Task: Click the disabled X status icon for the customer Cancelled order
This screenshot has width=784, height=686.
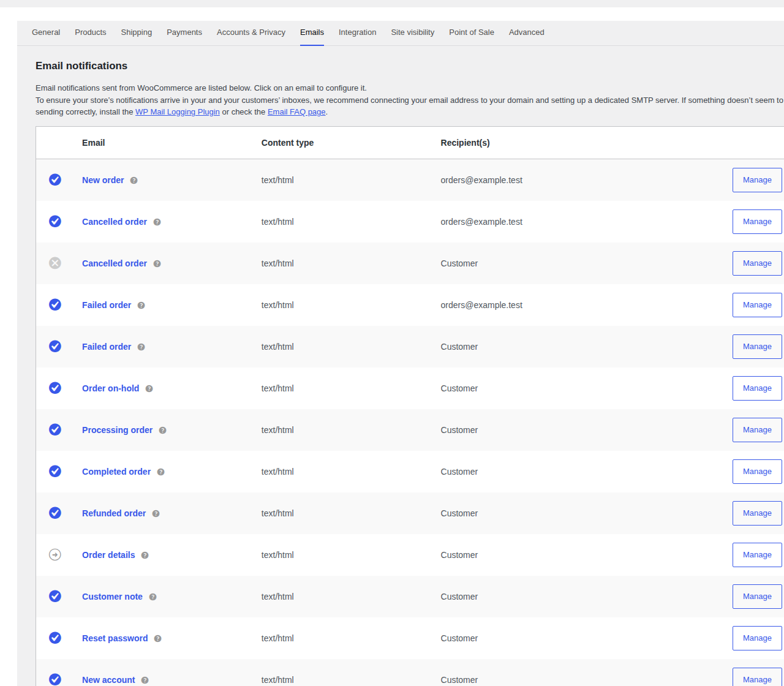Action: [x=55, y=263]
